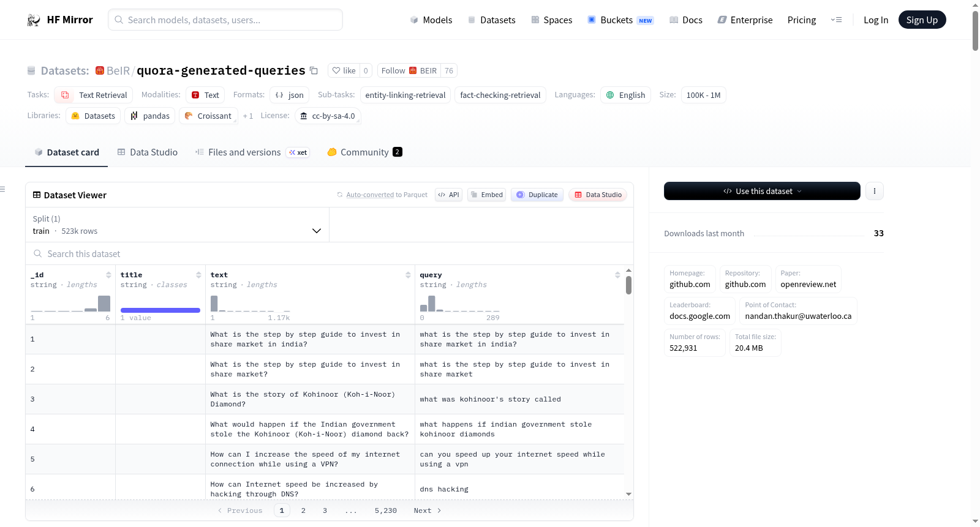This screenshot has height=527, width=980.
Task: Click Next page in pagination
Action: (428, 510)
